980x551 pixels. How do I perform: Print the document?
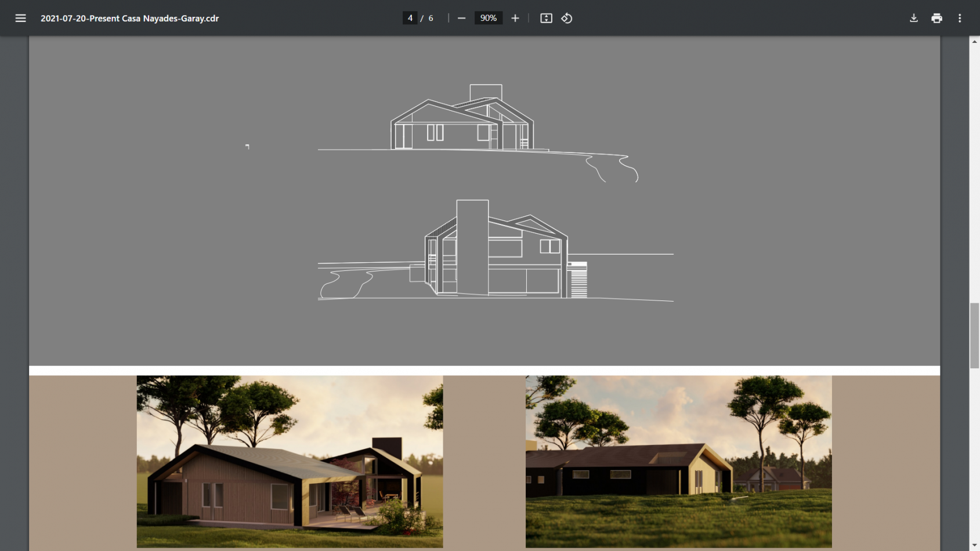coord(936,18)
